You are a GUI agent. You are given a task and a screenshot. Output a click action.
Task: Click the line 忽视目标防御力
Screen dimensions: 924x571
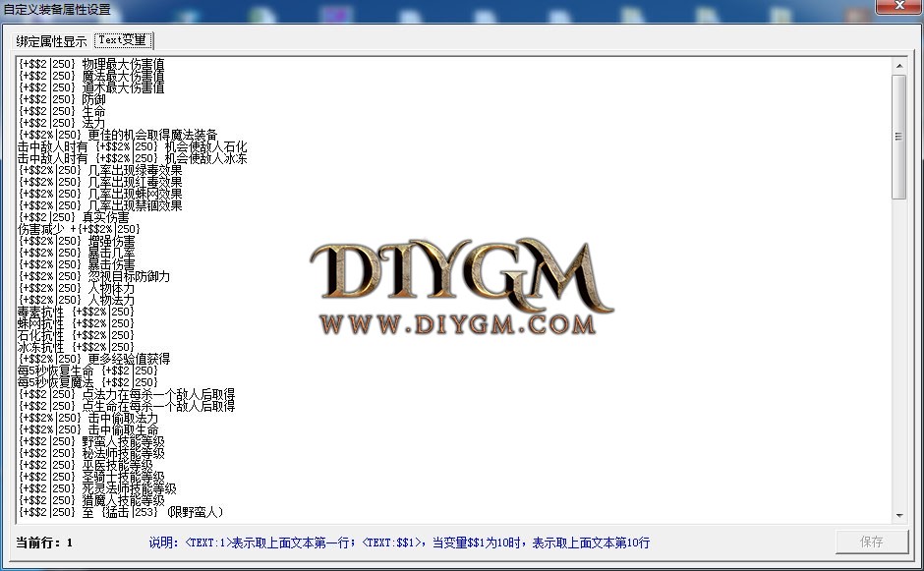94,276
